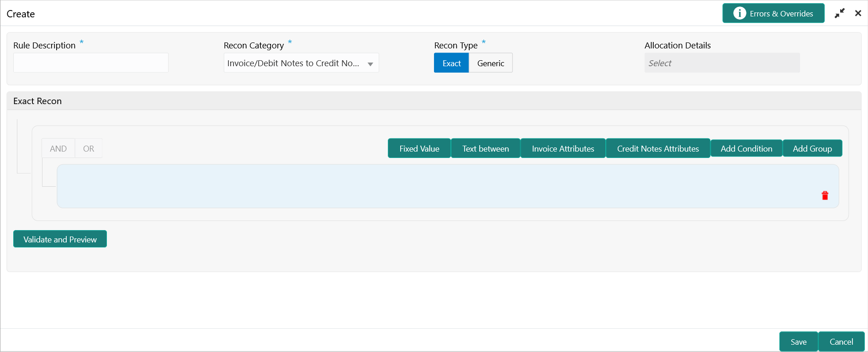Add a new condition group
This screenshot has height=352, width=868.
(x=812, y=148)
